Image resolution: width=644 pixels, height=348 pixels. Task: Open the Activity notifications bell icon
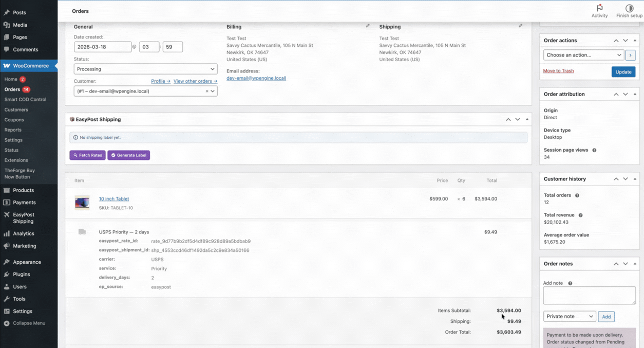[599, 8]
